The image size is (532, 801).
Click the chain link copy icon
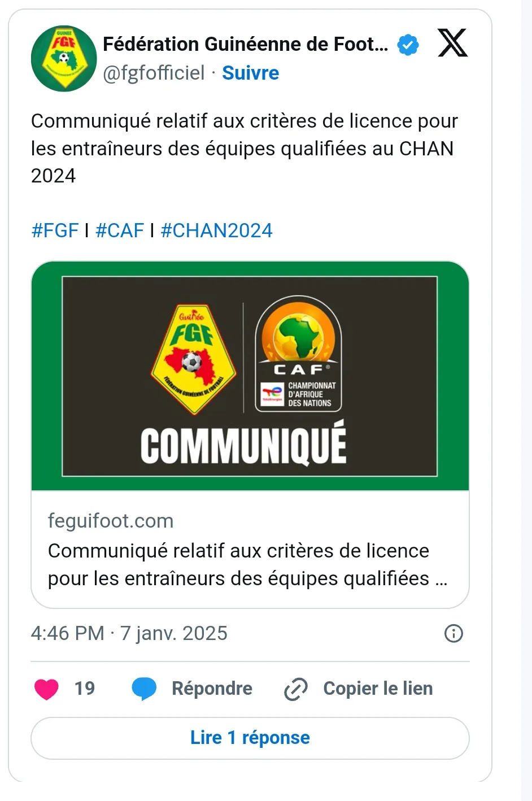[x=296, y=689]
